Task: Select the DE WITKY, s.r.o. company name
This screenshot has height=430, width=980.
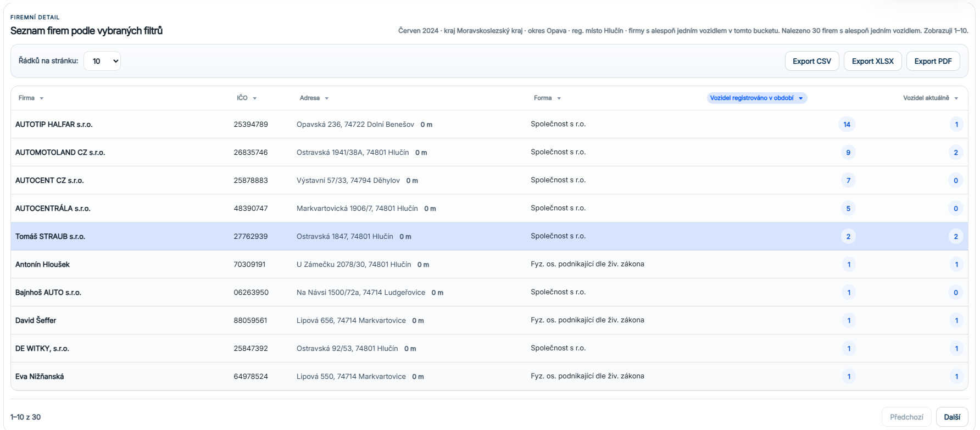Action: pyautogui.click(x=42, y=349)
